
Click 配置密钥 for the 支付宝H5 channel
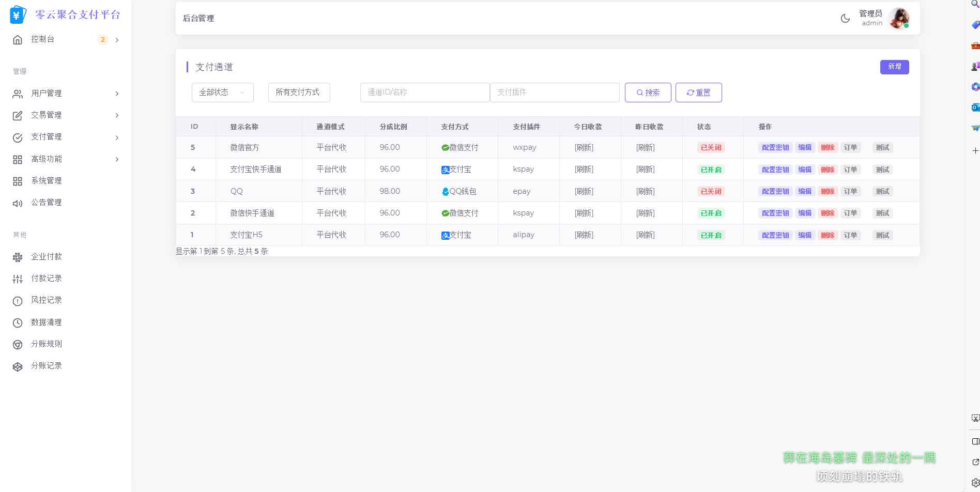click(774, 235)
